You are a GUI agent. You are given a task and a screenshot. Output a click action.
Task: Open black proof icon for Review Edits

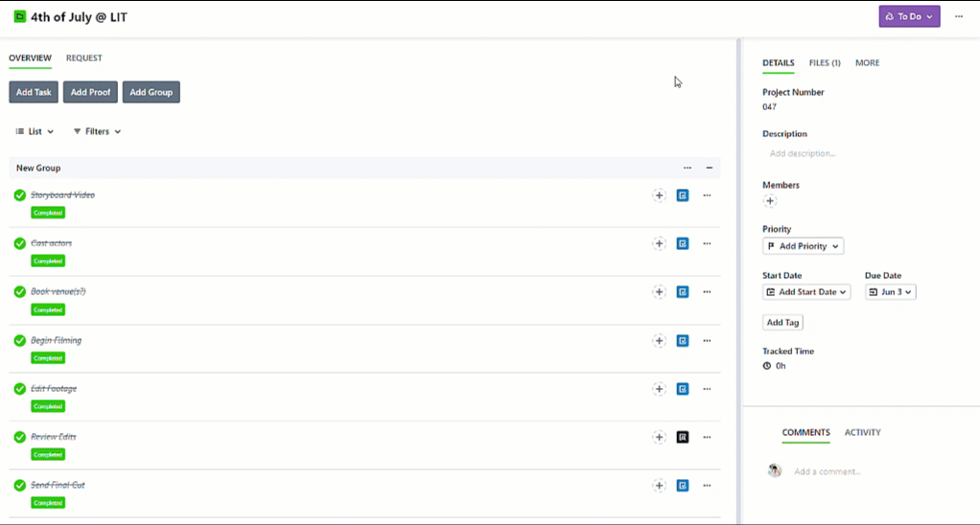click(683, 437)
